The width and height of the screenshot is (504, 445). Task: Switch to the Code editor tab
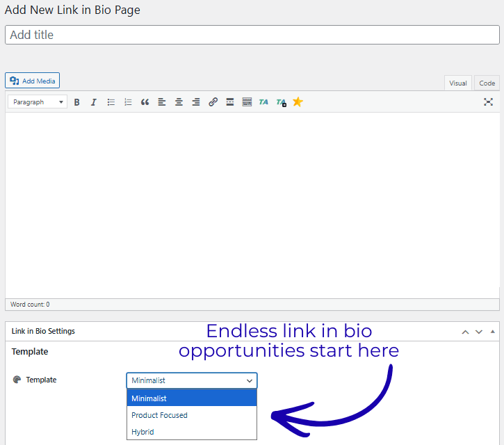[x=487, y=83]
